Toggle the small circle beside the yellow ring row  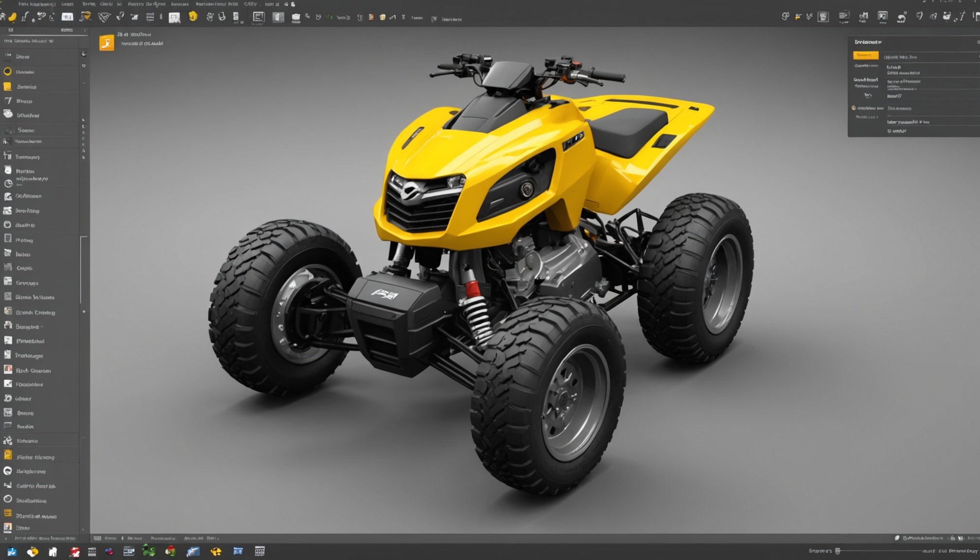click(x=84, y=66)
